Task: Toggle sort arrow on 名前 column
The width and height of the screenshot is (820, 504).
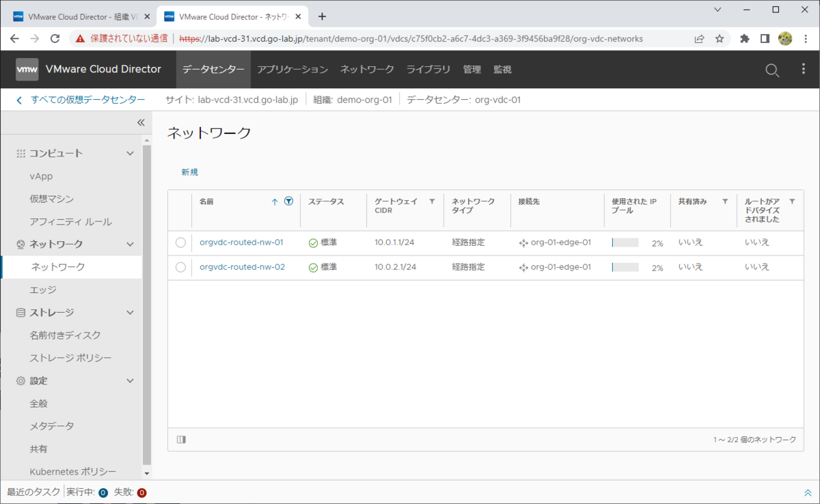Action: [275, 201]
